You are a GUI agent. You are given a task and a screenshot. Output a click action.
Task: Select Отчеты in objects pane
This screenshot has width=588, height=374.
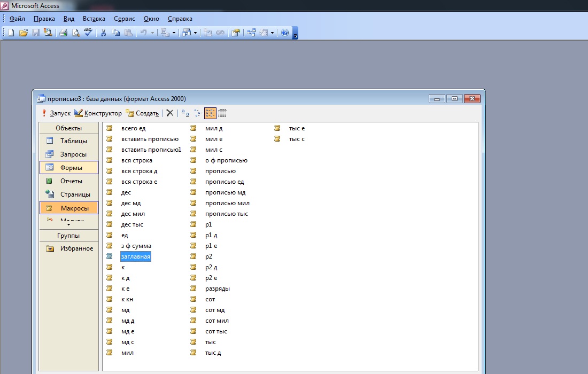pyautogui.click(x=68, y=181)
